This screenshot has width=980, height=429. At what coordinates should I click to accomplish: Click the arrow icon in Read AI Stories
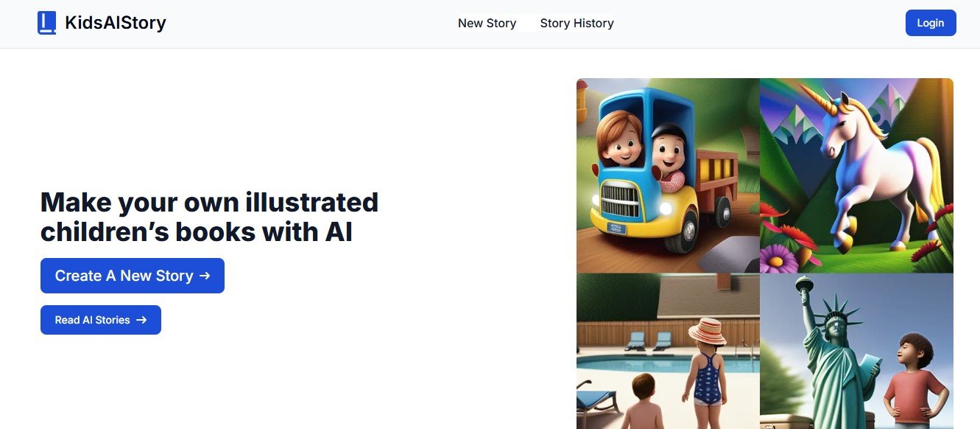[141, 320]
